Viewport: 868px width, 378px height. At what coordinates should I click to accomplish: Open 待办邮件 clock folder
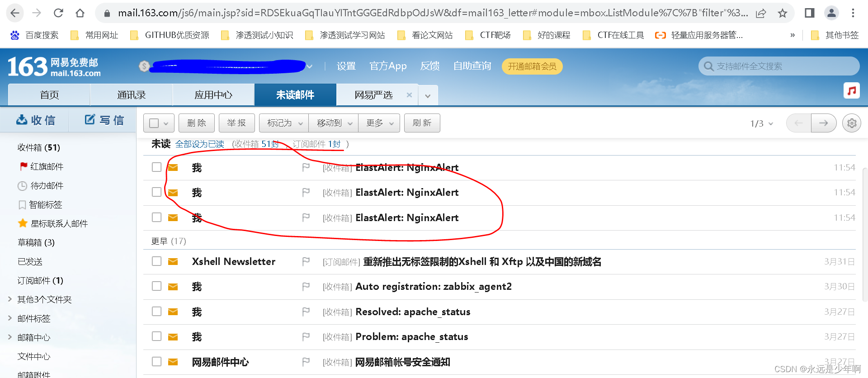point(41,185)
